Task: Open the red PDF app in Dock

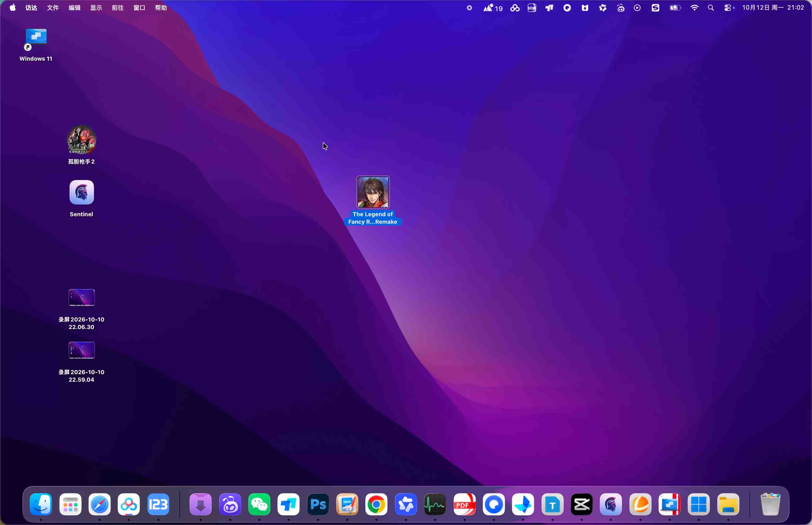Action: tap(464, 504)
